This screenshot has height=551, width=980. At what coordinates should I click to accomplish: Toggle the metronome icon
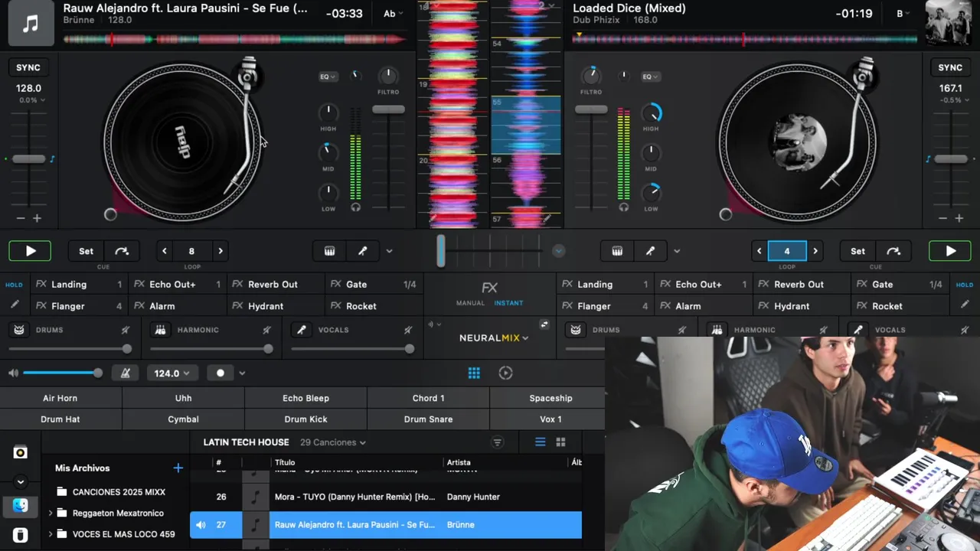click(126, 373)
